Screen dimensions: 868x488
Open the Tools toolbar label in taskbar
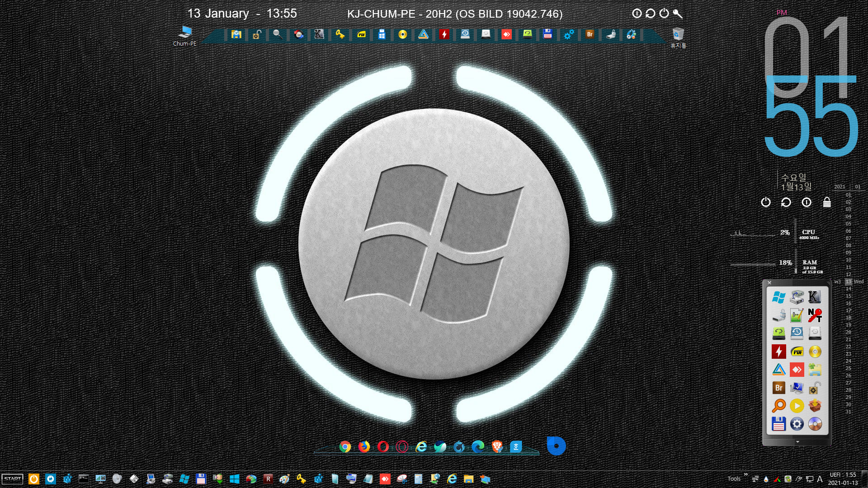click(734, 479)
